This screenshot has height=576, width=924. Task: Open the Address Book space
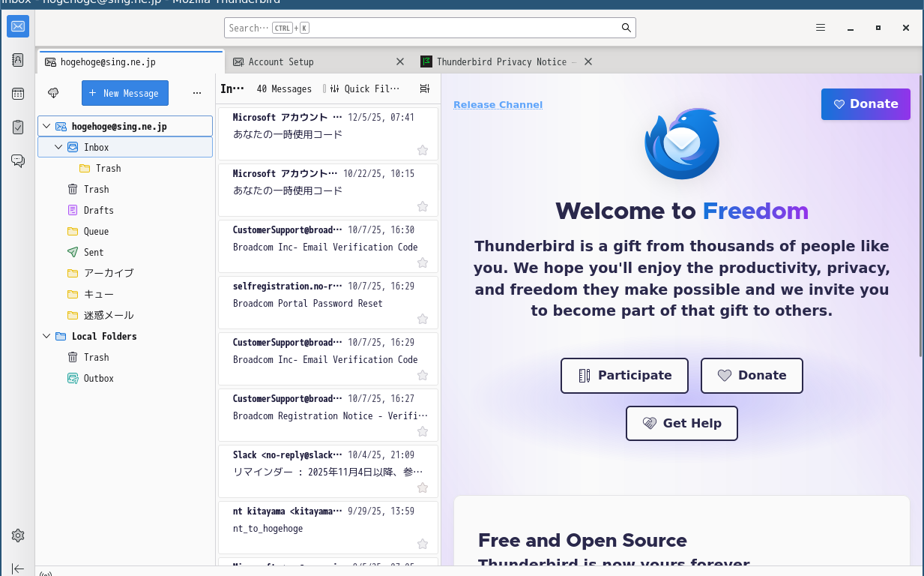coord(17,59)
